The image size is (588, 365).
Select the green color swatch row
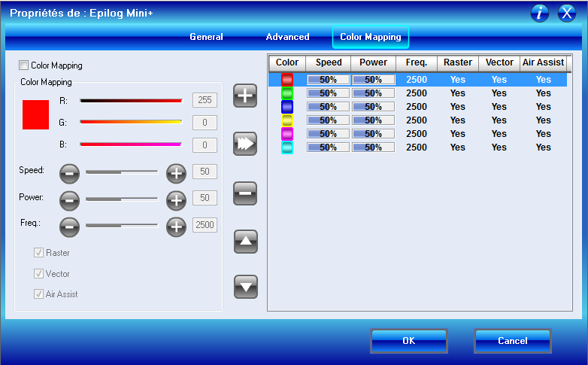click(417, 93)
